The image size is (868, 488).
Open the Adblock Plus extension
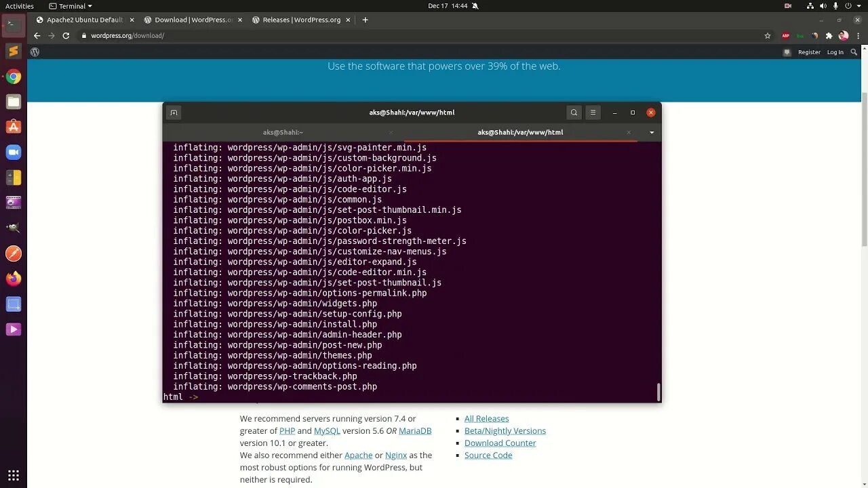(x=786, y=35)
